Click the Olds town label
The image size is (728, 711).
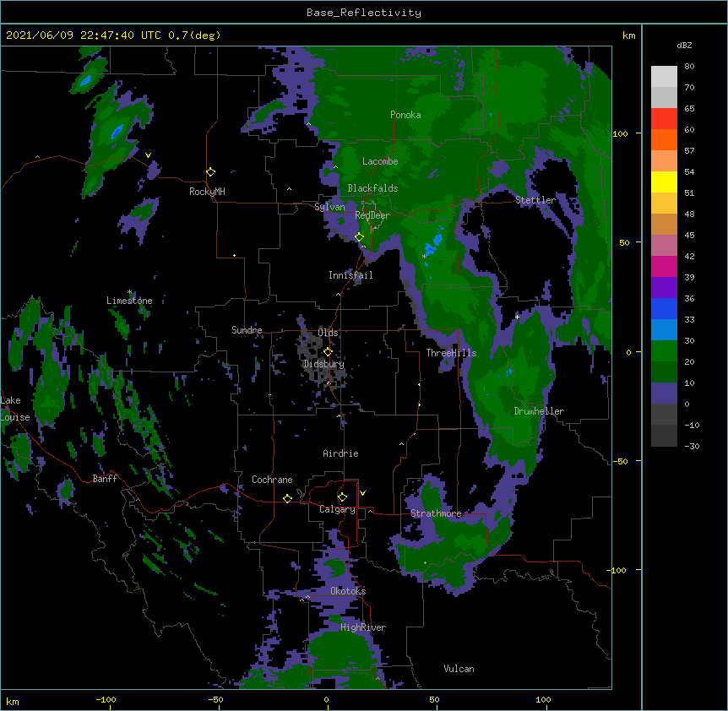pos(328,333)
